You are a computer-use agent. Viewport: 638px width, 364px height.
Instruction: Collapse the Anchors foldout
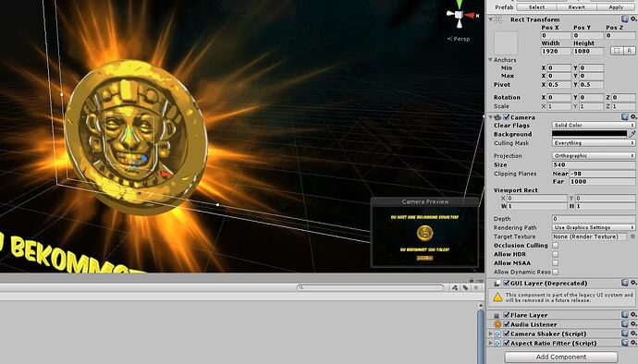pos(490,60)
